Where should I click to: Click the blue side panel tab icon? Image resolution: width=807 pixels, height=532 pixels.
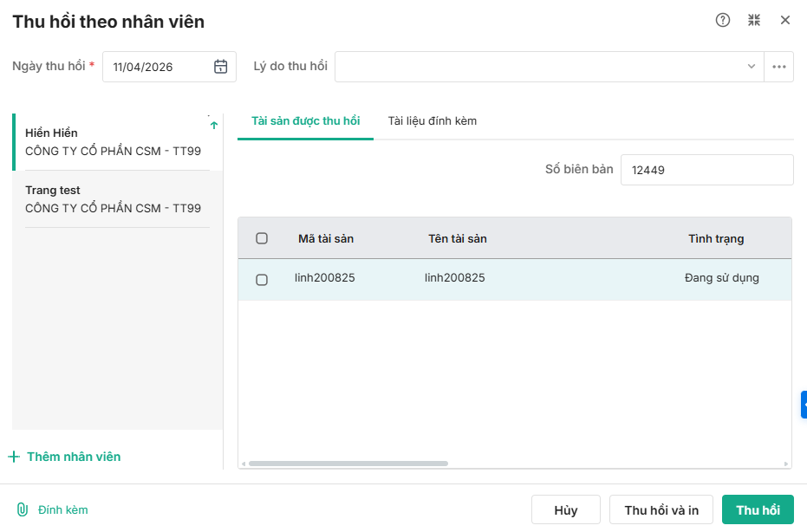[804, 405]
